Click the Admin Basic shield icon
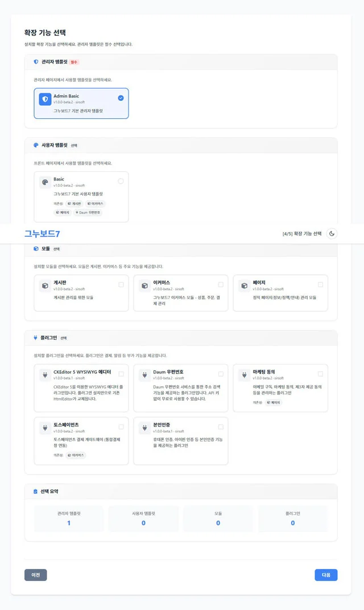 (45, 99)
